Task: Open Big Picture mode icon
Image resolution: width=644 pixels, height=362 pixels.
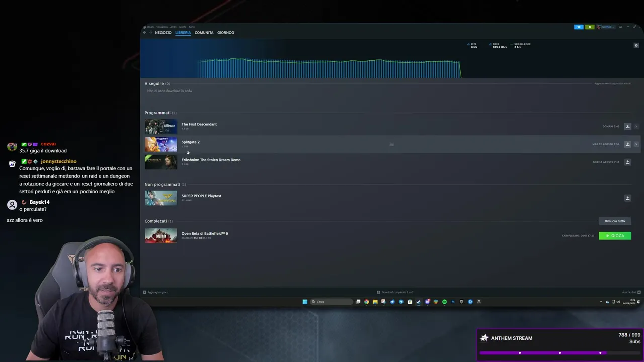Action: tap(620, 27)
